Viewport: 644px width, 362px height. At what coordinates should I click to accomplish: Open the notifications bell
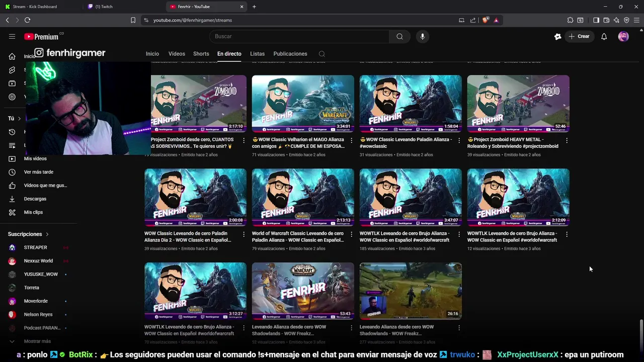604,36
